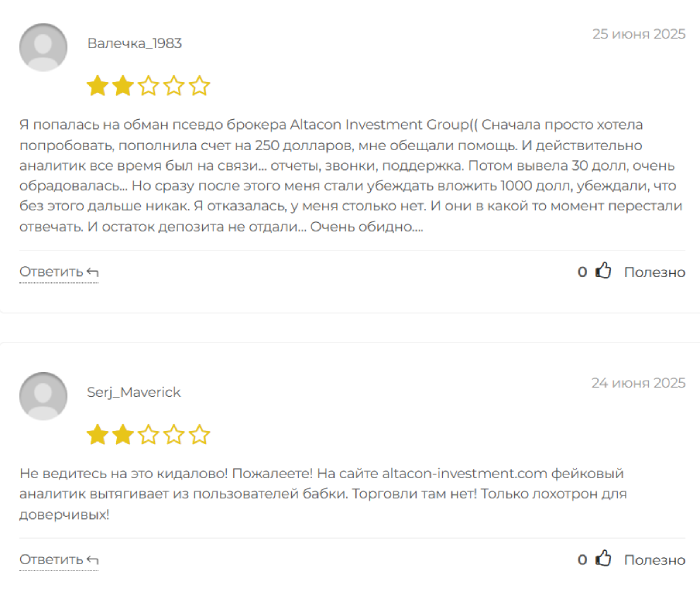Image resolution: width=700 pixels, height=595 pixels.
Task: Open the Валечка_1983 username
Action: [x=134, y=43]
